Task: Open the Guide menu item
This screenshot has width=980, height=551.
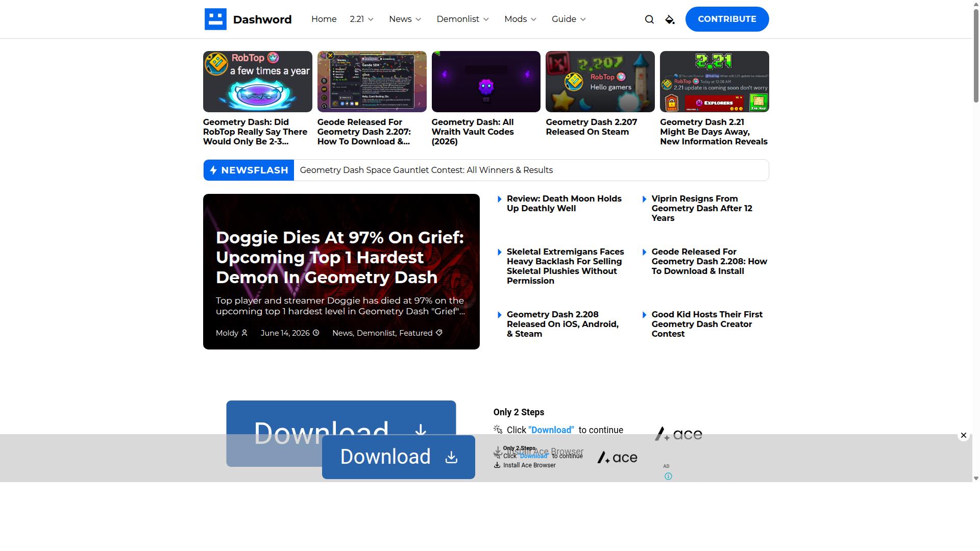Action: (x=564, y=19)
